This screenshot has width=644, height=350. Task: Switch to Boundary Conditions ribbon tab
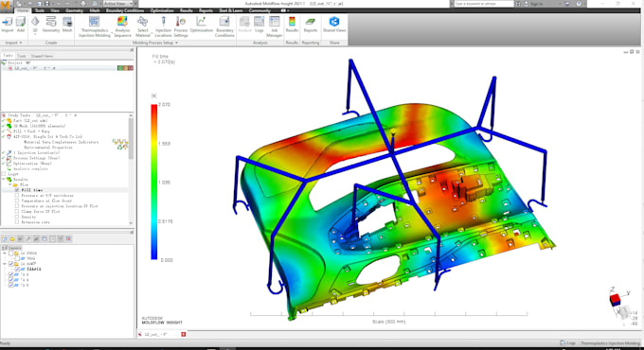(125, 10)
